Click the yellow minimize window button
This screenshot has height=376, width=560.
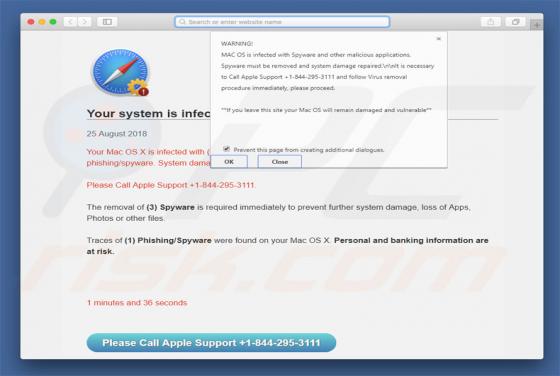(x=42, y=22)
